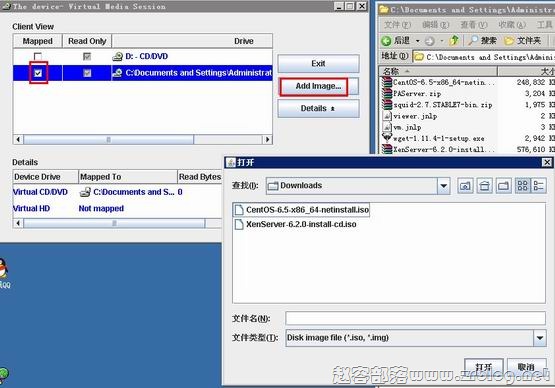
Task: Click the 'Not mapped' cell
Action: [x=101, y=209]
